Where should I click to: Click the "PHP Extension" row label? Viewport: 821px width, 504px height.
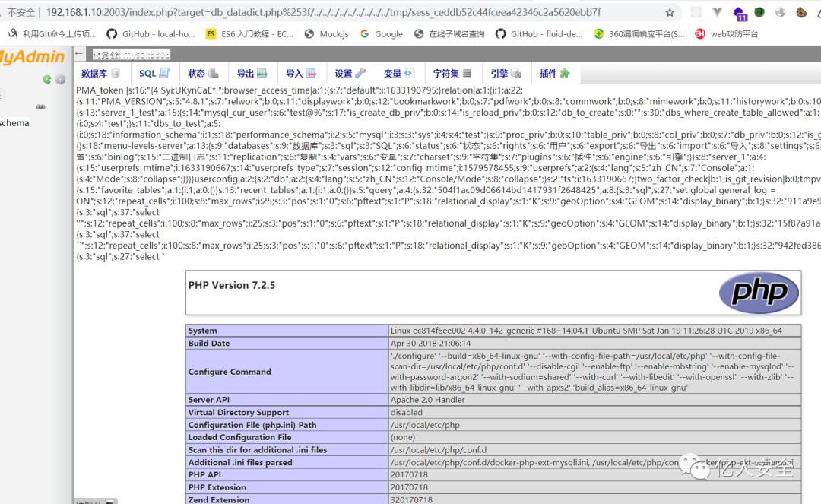click(x=217, y=487)
